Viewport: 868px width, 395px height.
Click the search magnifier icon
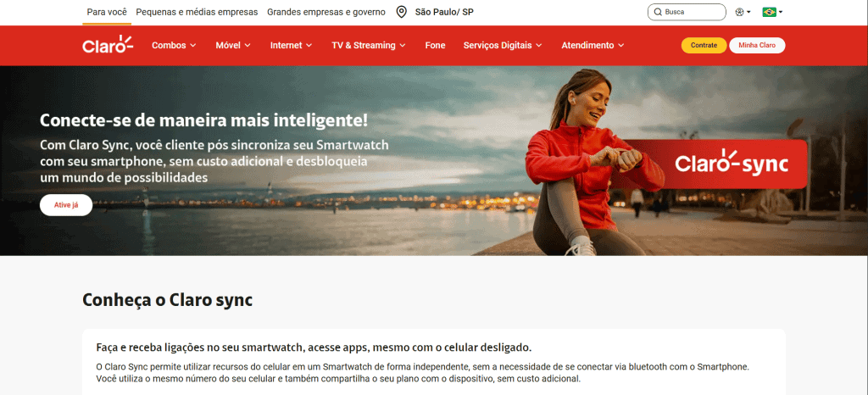[x=658, y=12]
